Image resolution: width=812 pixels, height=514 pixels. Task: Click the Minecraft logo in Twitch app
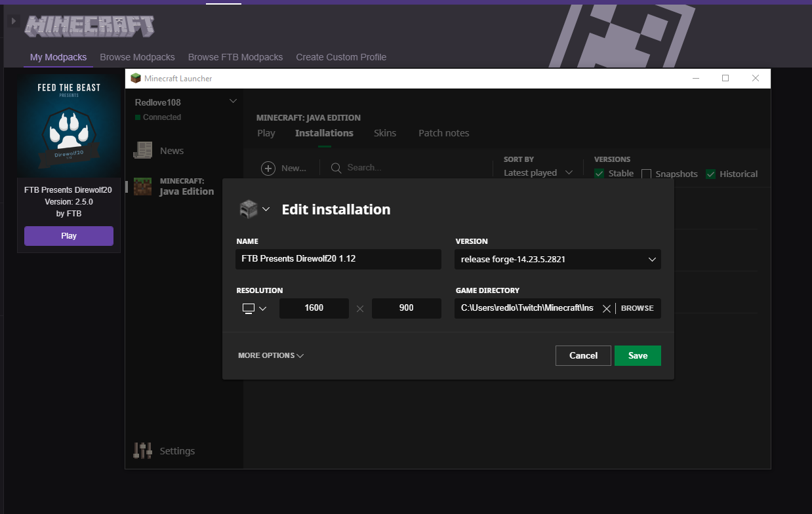coord(90,26)
